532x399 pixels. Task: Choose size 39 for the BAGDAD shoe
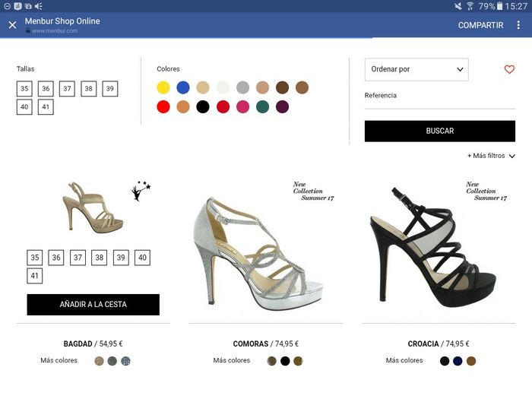(x=121, y=258)
